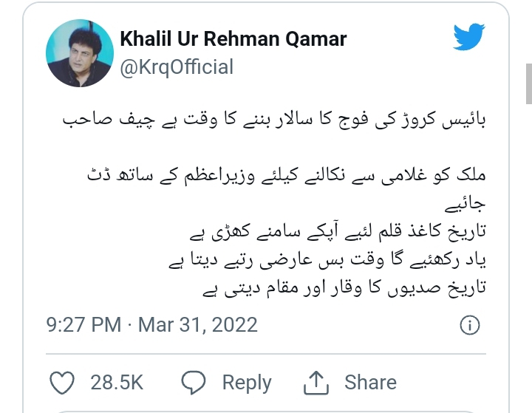Click the tweet line تاریخ کاغذ قلم
Screen dimensions: 532x413
[338, 232]
